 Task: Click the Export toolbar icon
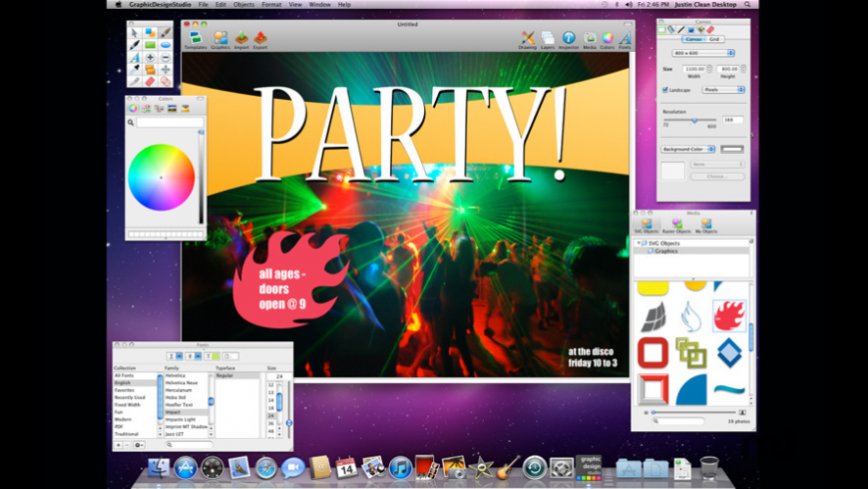point(259,39)
